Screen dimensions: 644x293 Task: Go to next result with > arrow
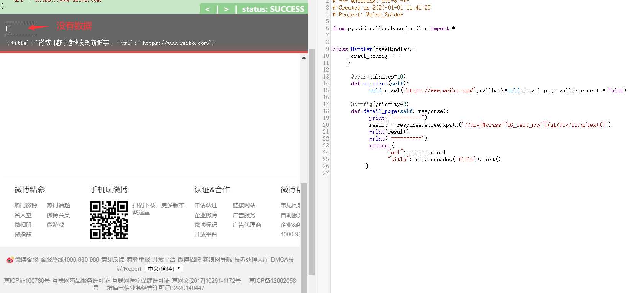pyautogui.click(x=226, y=9)
